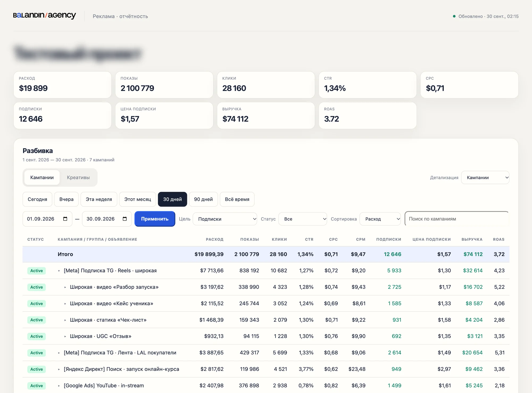Click the green updated status dot
Image resolution: width=532 pixels, height=393 pixels.
pyautogui.click(x=454, y=16)
